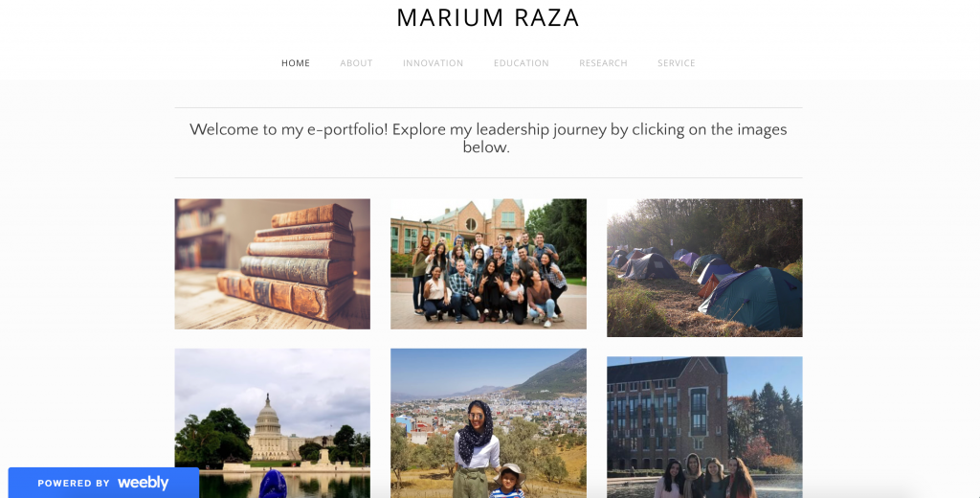Open the Home menu item
980x498 pixels.
(295, 63)
